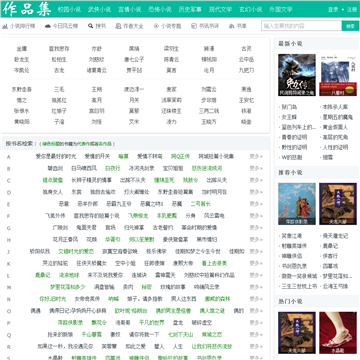Open the 书单 bookshelf icon link
Screen dimensions: 360x360
coord(238,26)
